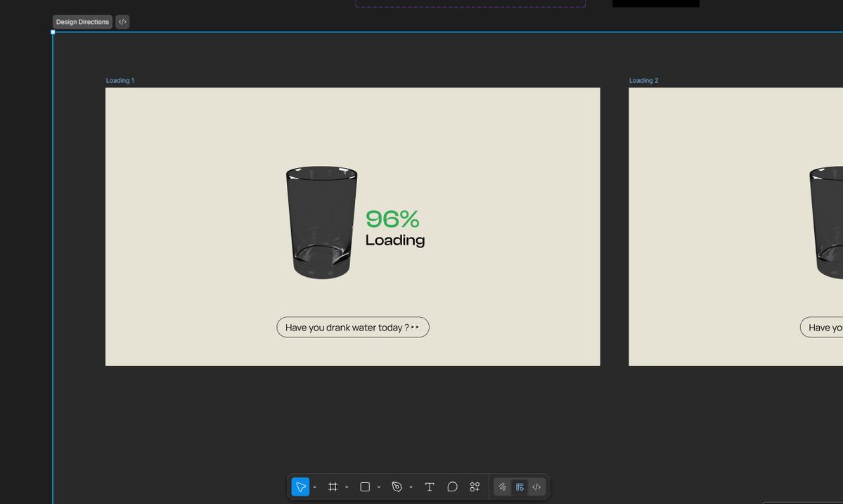Select the Pen tool
843x504 pixels.
pos(397,487)
